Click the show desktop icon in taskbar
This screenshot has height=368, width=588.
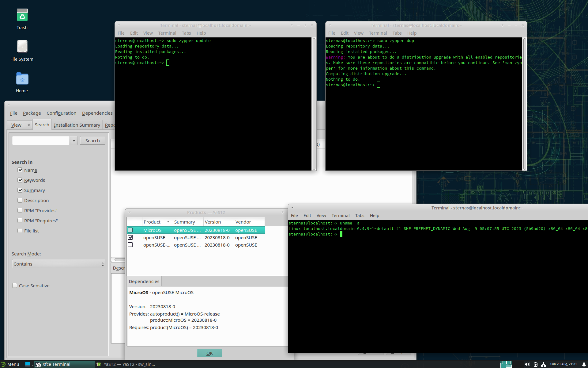[28, 364]
